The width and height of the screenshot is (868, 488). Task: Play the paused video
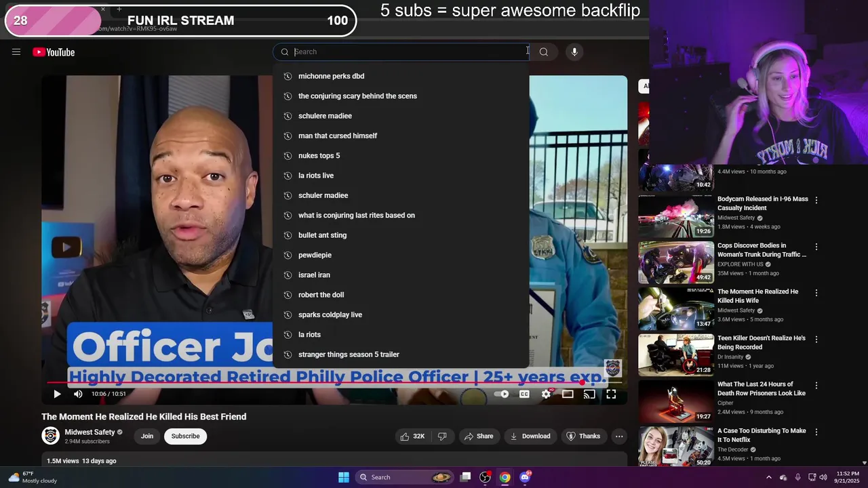click(x=57, y=394)
